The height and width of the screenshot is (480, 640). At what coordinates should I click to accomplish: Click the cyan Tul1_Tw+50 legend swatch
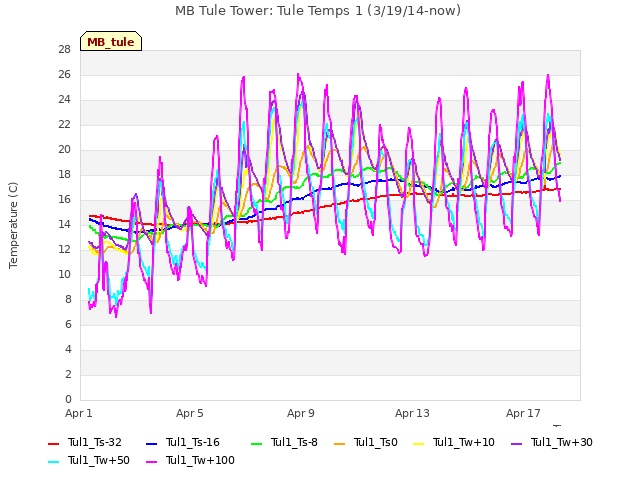point(53,462)
